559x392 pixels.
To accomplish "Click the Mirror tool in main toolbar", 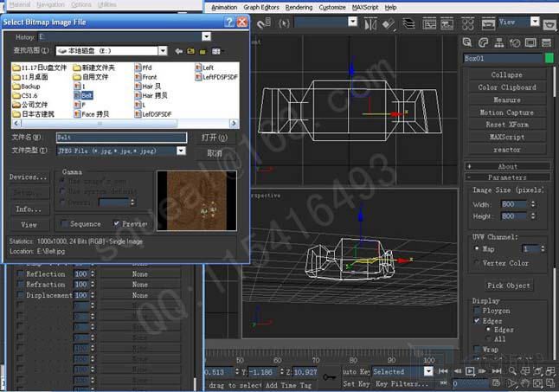I will coord(370,24).
